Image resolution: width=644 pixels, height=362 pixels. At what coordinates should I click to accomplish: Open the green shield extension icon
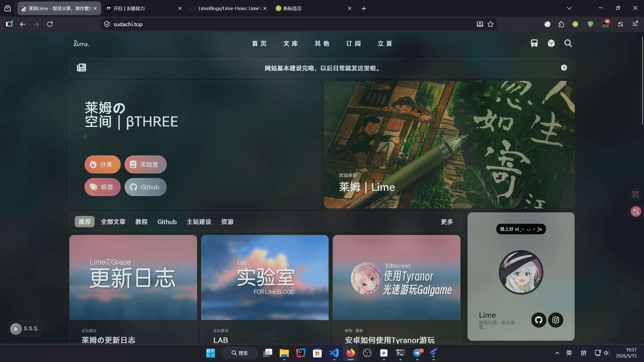[x=590, y=24]
